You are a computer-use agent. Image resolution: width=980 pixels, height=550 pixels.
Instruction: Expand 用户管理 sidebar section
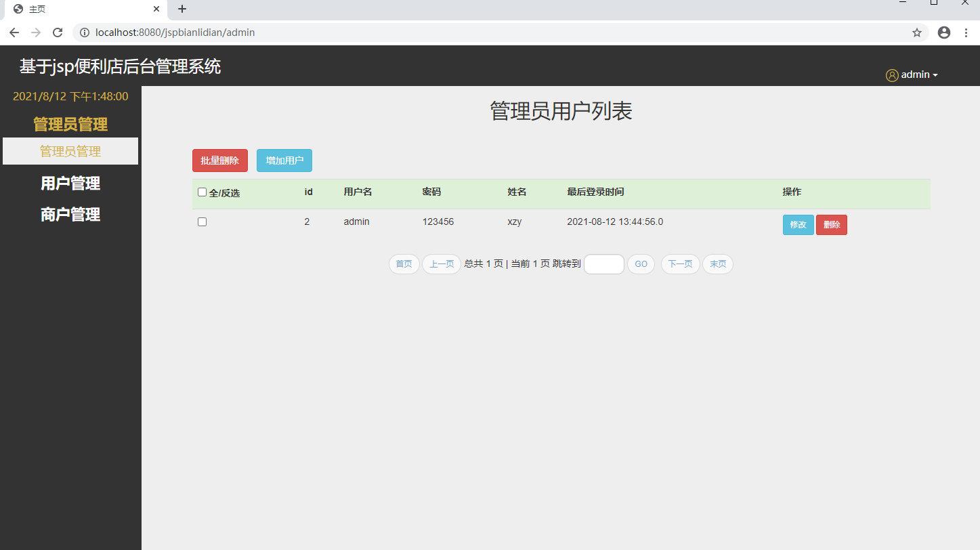(x=70, y=184)
